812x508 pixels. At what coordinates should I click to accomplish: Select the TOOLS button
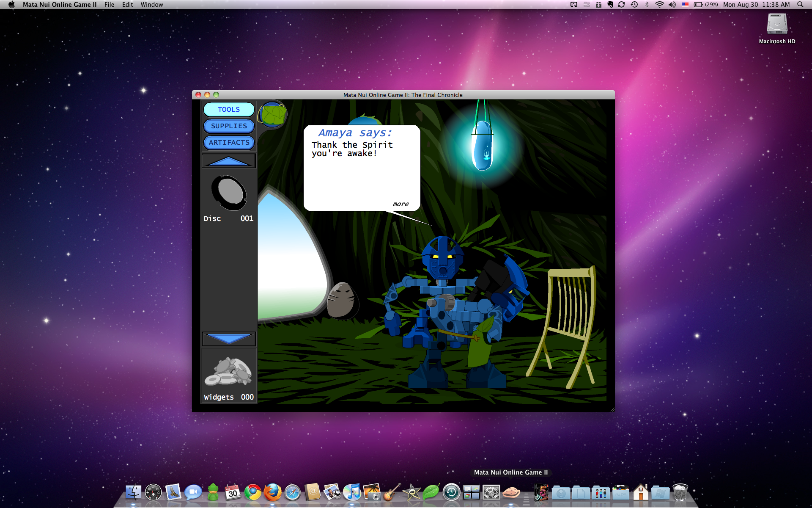pos(228,109)
